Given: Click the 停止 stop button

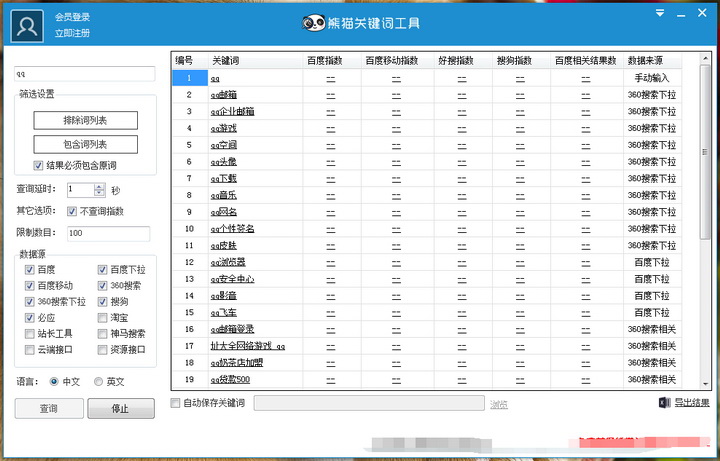Looking at the screenshot, I should [x=121, y=408].
